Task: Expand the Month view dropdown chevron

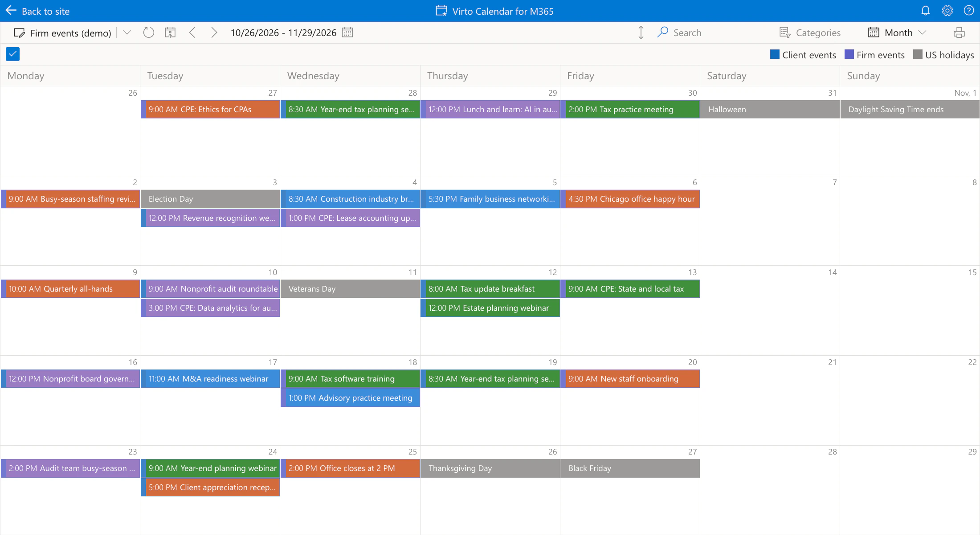Action: pos(923,32)
